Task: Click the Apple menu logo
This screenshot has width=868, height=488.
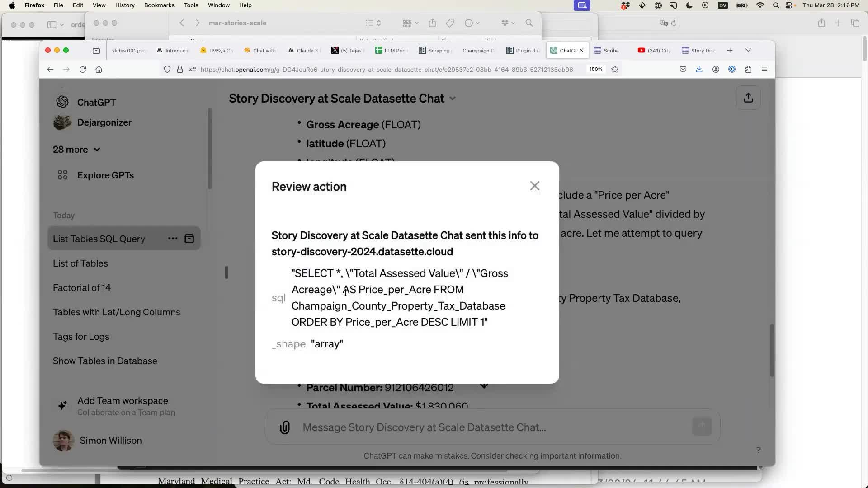Action: point(12,5)
